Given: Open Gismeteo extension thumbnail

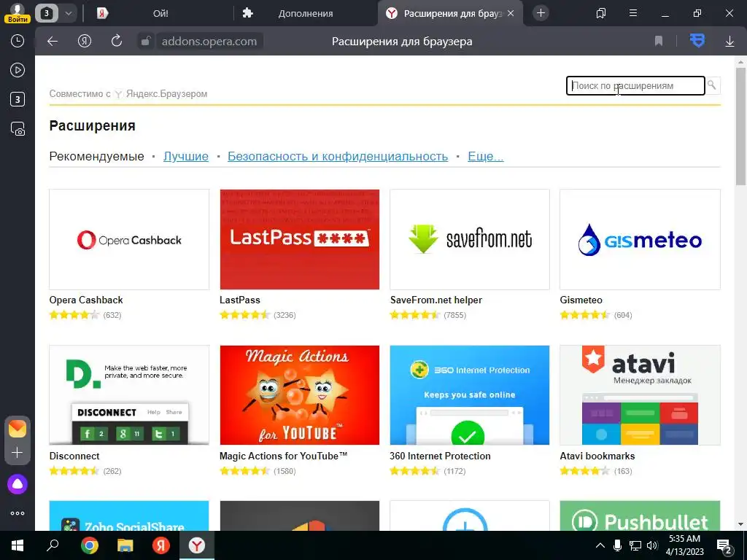Looking at the screenshot, I should click(x=640, y=239).
